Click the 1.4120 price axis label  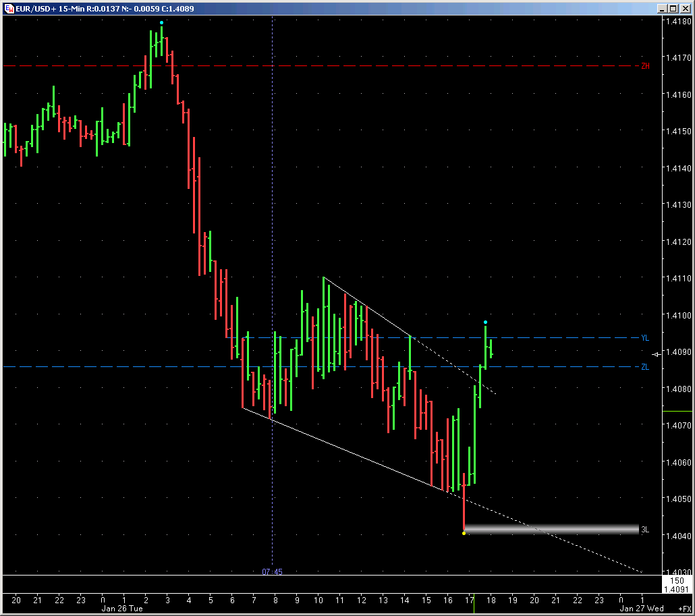tap(678, 242)
